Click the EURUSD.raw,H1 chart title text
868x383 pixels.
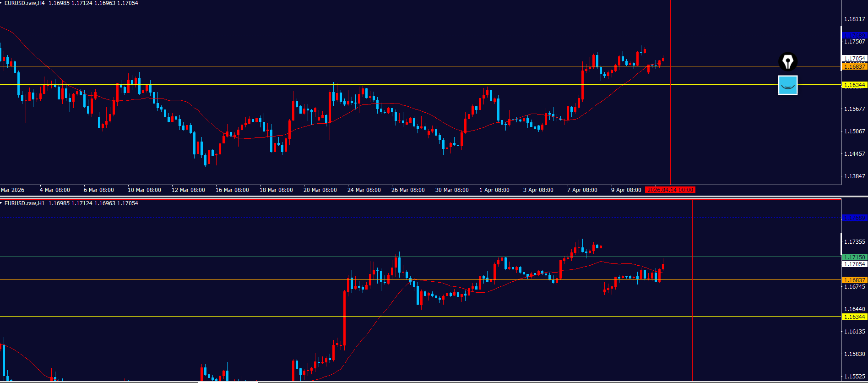point(25,203)
